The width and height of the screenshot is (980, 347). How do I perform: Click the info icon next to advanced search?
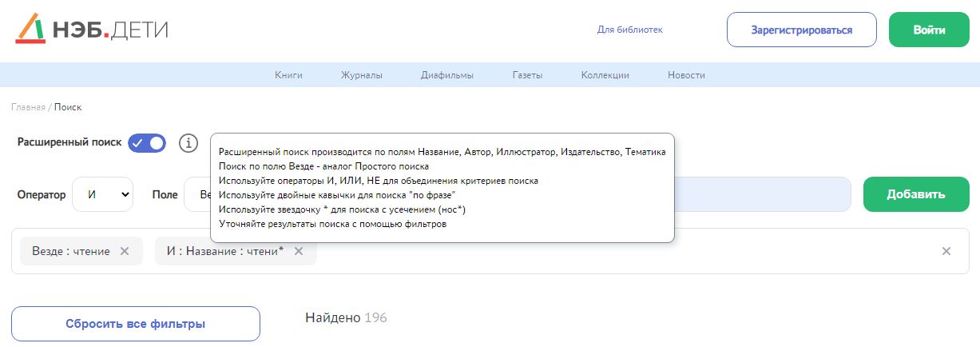[188, 143]
